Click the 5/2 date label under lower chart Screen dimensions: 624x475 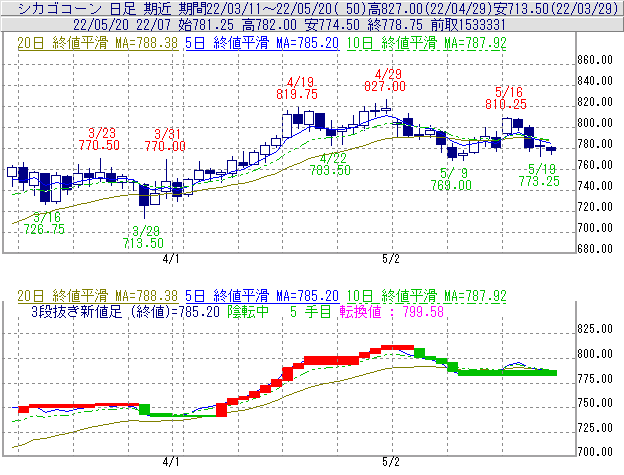[391, 462]
